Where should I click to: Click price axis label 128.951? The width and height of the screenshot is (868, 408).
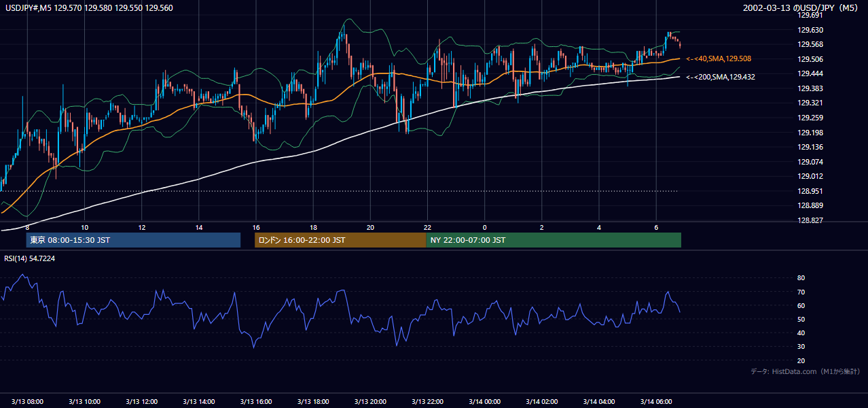coord(810,192)
